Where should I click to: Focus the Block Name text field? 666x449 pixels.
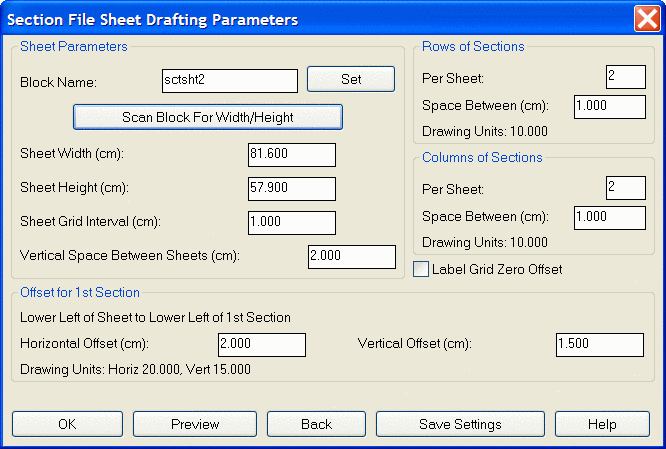(x=230, y=81)
